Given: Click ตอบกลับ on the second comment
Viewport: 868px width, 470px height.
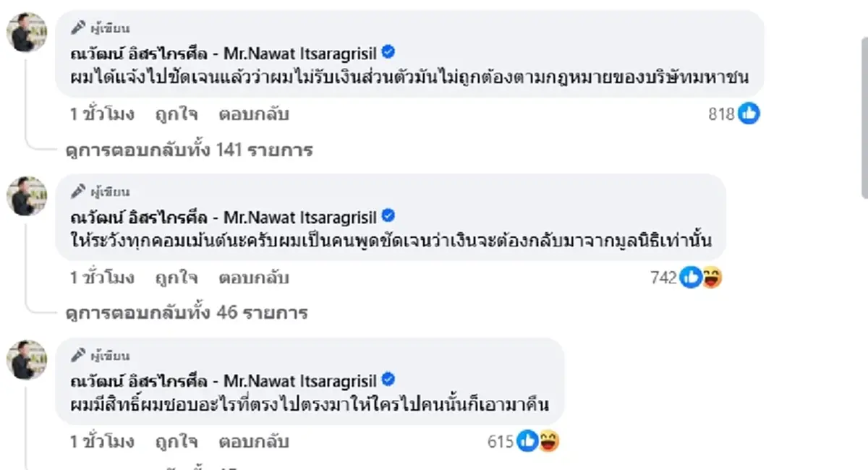Looking at the screenshot, I should pos(253,277).
